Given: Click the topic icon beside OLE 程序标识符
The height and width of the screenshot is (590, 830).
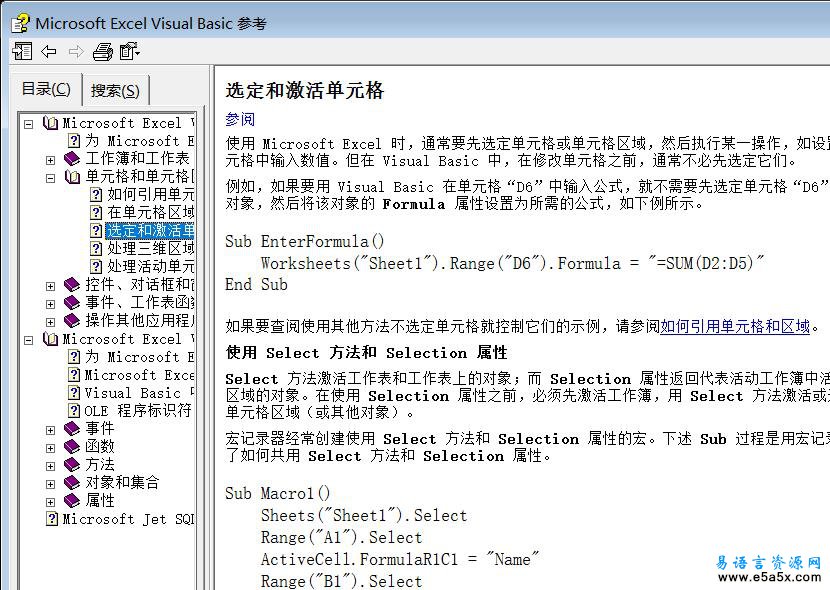Looking at the screenshot, I should (x=74, y=411).
